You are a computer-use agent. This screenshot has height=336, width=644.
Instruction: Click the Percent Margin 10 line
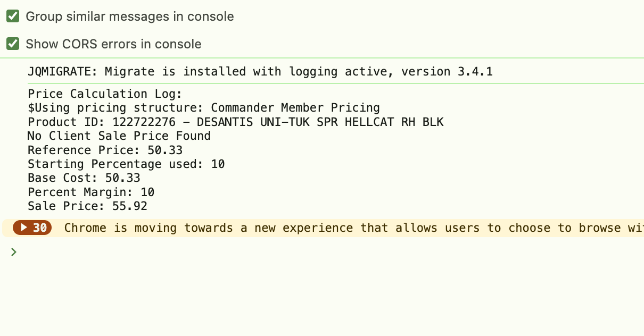(91, 192)
